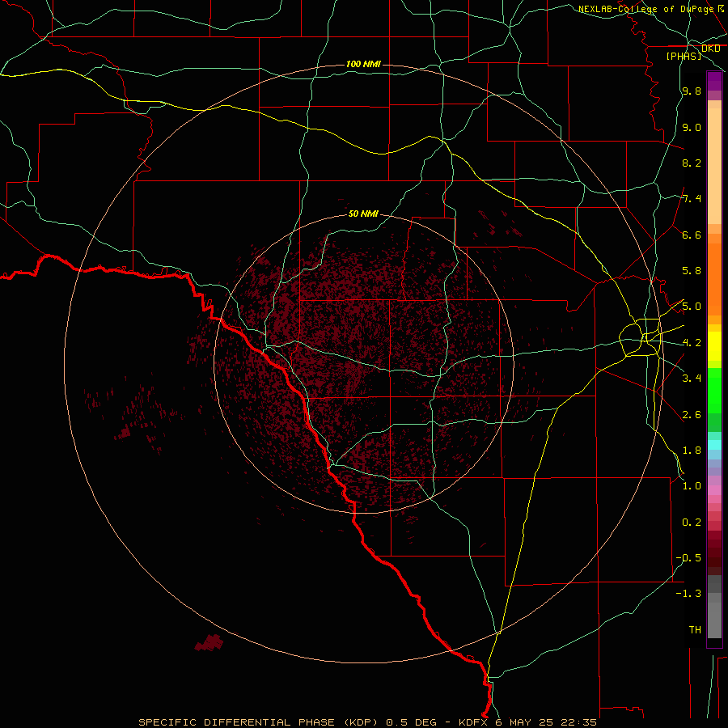The width and height of the screenshot is (728, 728).
Task: Click the 3.4 value on the color scale
Action: pos(692,379)
